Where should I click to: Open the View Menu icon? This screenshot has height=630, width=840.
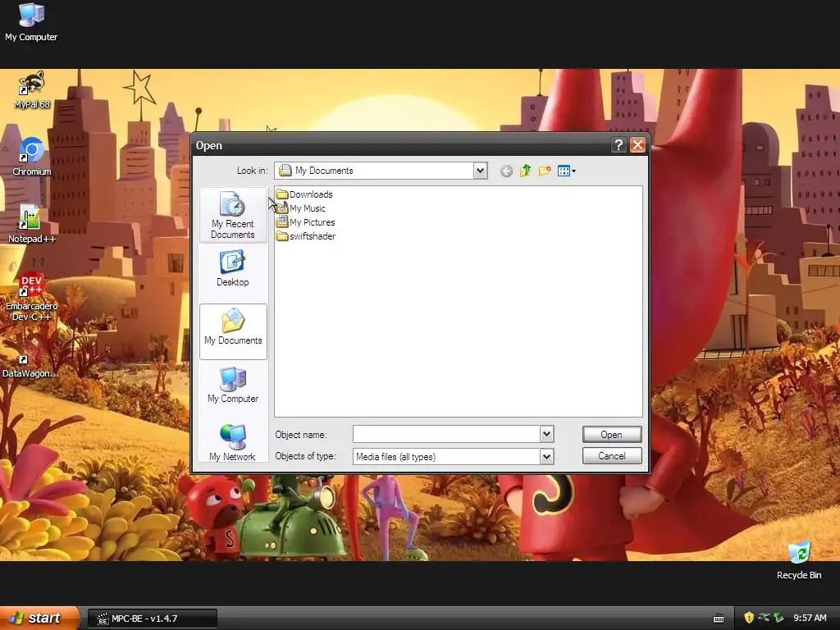[566, 171]
